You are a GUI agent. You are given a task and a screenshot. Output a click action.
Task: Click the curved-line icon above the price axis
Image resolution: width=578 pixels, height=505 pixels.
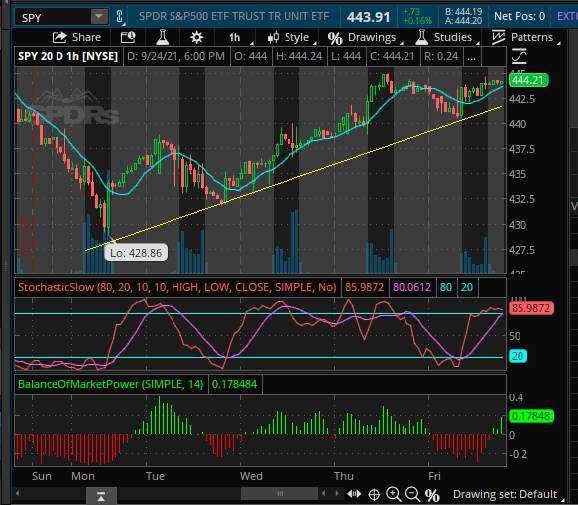(x=519, y=57)
